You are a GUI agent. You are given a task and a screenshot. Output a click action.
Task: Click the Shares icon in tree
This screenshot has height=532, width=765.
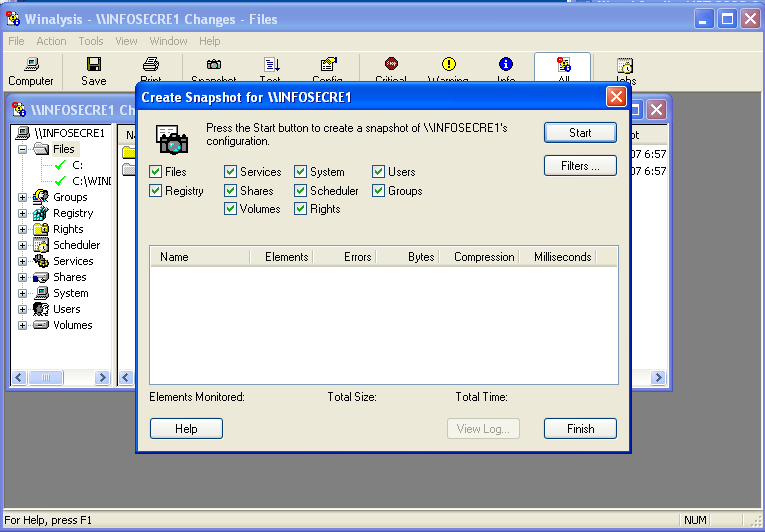click(x=40, y=277)
